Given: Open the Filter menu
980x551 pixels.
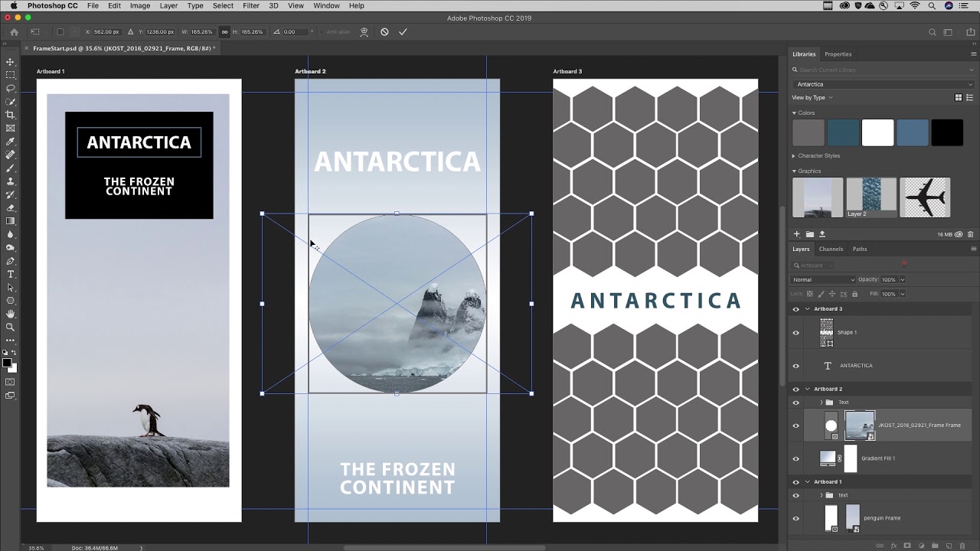Looking at the screenshot, I should coord(251,5).
